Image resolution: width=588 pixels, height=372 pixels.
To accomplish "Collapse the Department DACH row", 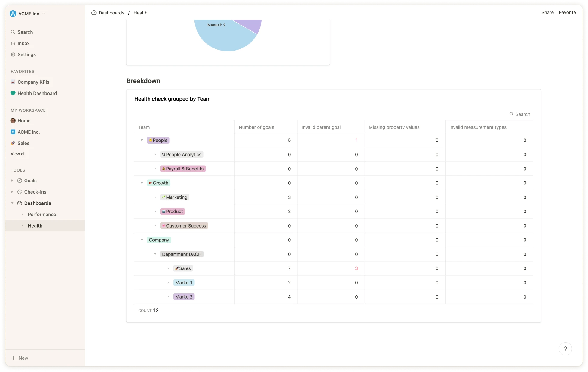I will 155,254.
